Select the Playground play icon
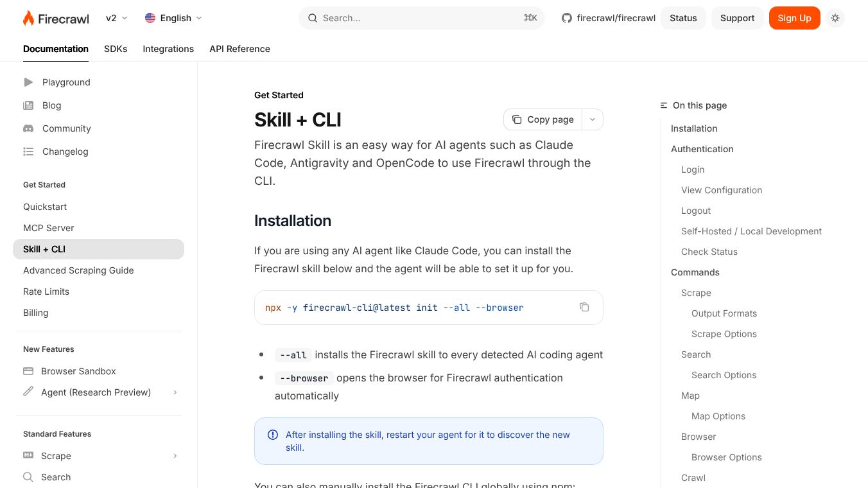The image size is (868, 488). [x=28, y=82]
